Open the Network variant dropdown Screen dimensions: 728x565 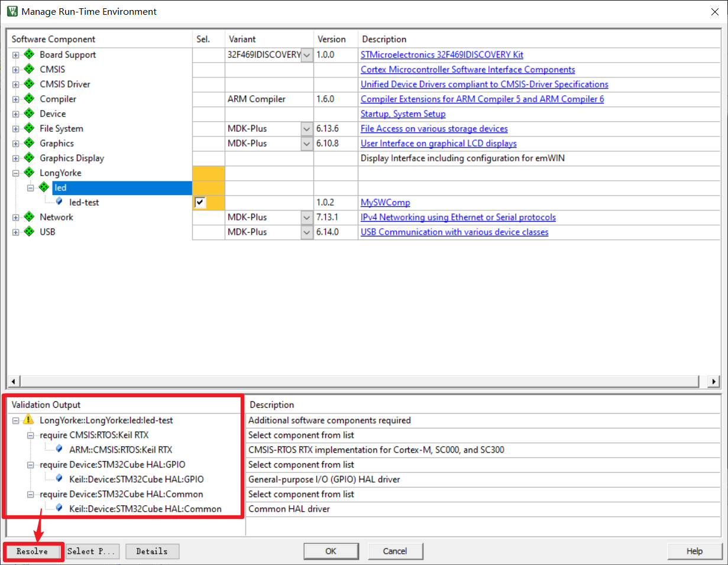click(x=307, y=217)
